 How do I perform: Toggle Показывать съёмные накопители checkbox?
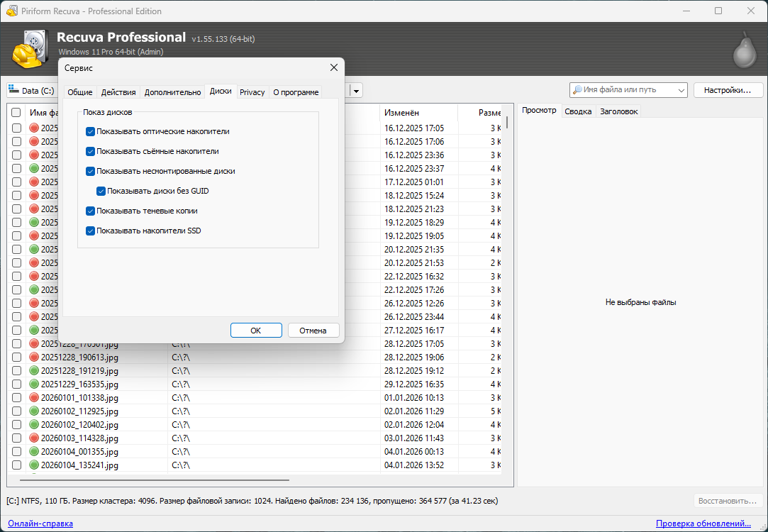90,151
